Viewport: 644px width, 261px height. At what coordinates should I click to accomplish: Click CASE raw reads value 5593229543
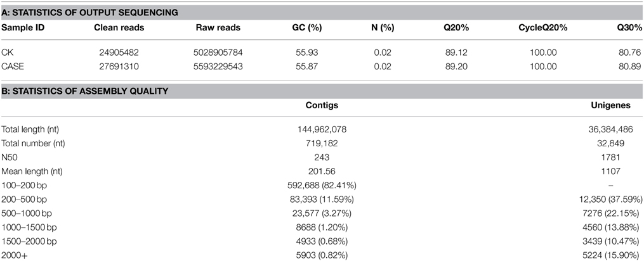click(218, 66)
